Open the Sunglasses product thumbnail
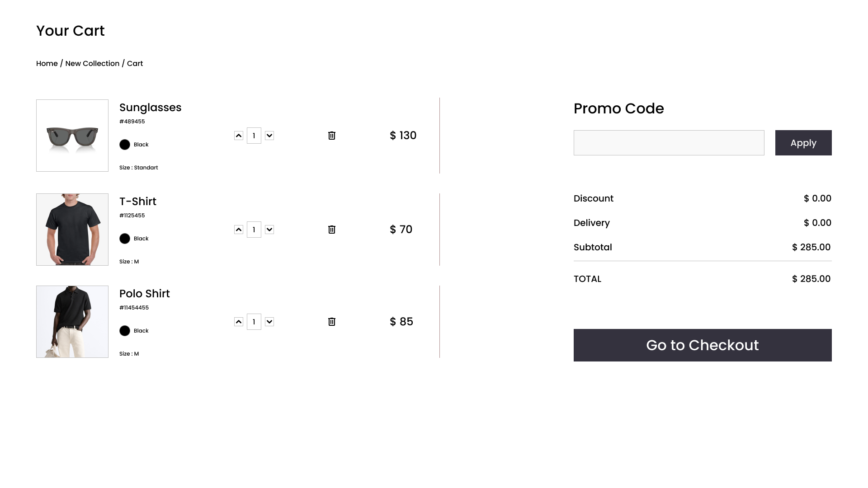Image resolution: width=868 pixels, height=488 pixels. (x=72, y=136)
